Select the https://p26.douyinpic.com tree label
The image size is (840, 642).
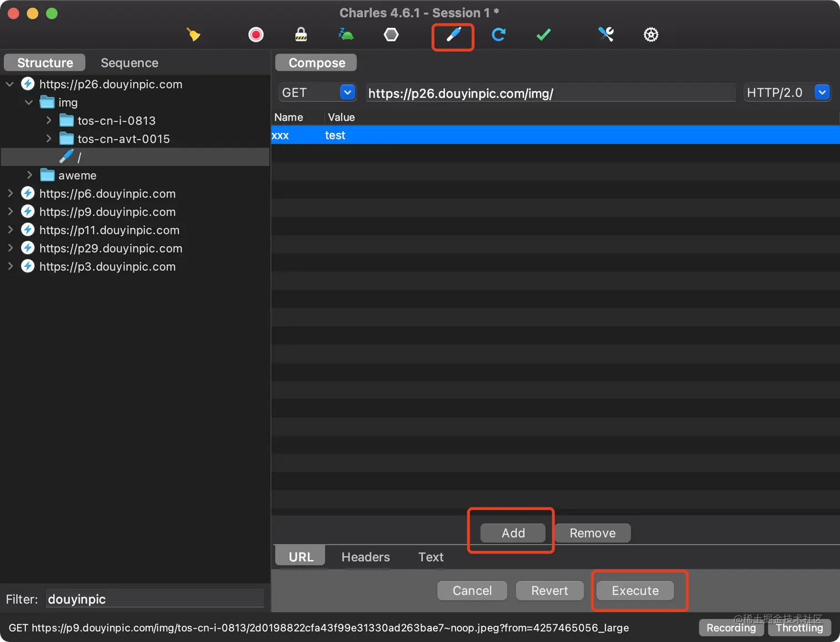coord(111,84)
